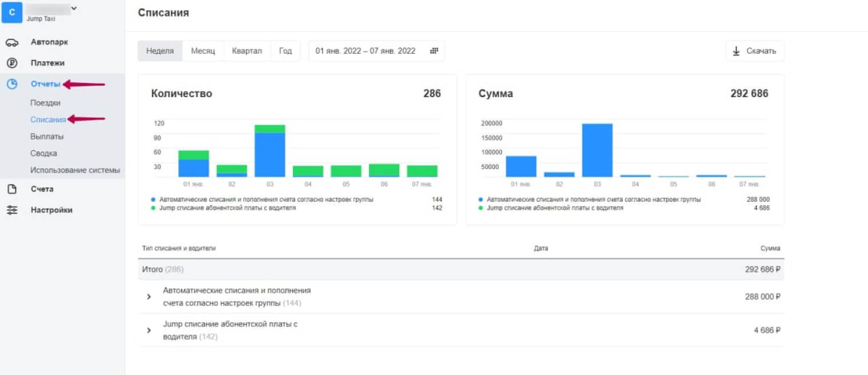This screenshot has height=375, width=868.
Task: Expand the Jump списание абонентской платы row
Action: (149, 330)
